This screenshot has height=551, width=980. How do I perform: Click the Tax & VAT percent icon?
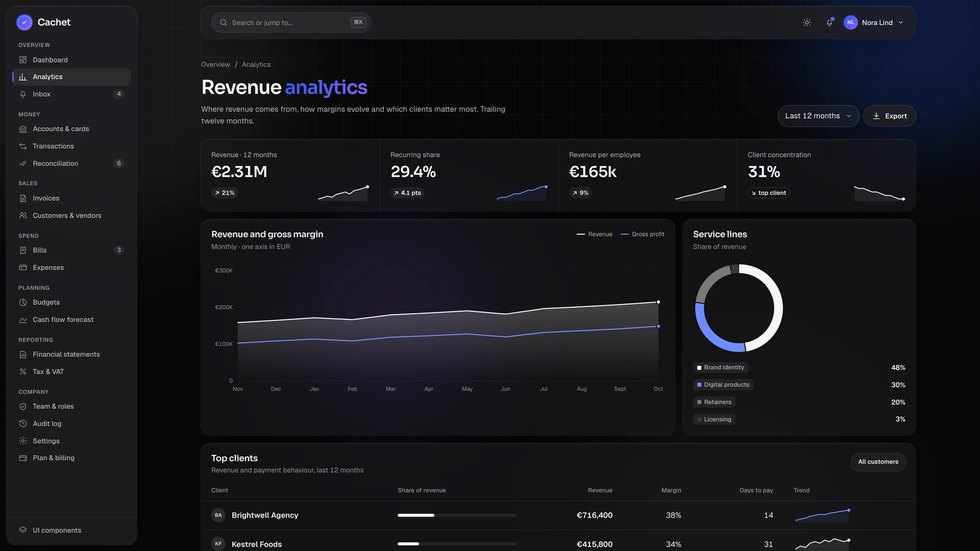[23, 372]
